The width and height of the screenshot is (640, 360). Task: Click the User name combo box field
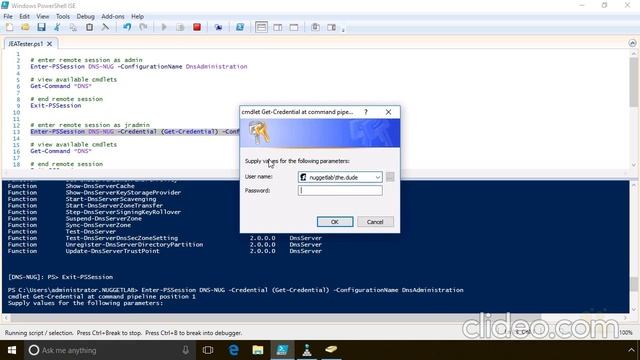point(340,177)
